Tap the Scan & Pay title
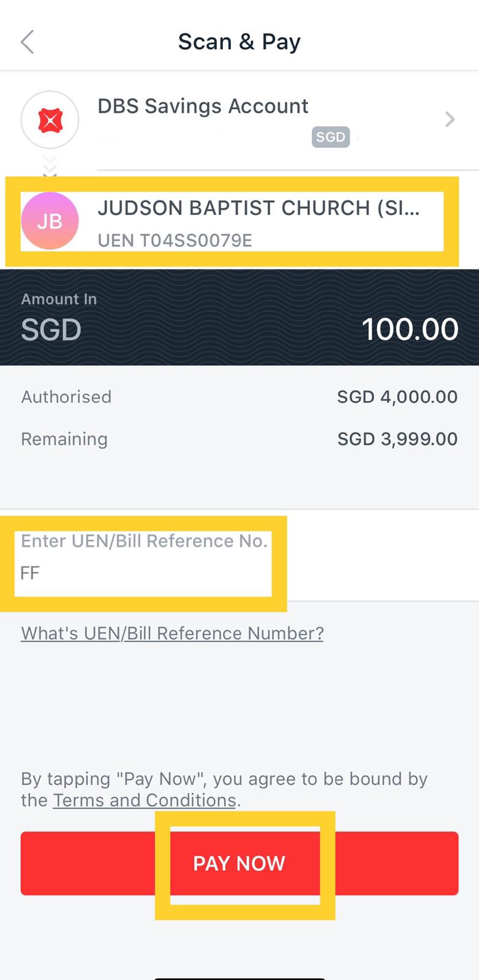The height and width of the screenshot is (980, 479). 240,42
